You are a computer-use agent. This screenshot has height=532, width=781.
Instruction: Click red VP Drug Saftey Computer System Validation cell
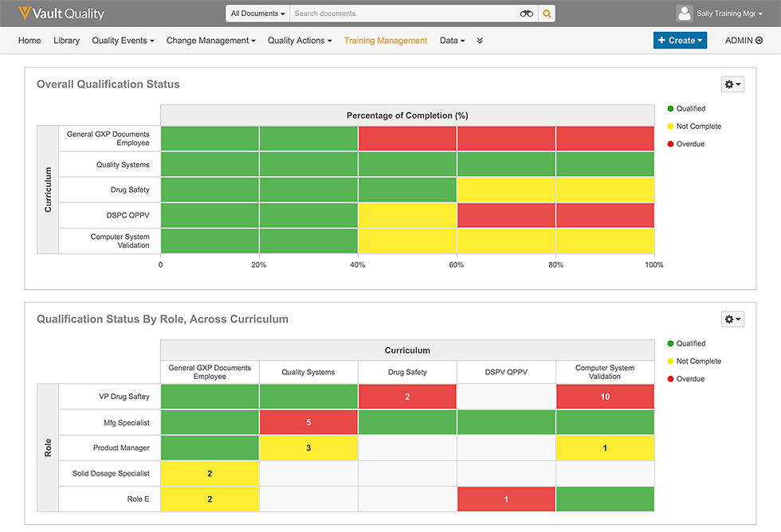[x=605, y=397]
